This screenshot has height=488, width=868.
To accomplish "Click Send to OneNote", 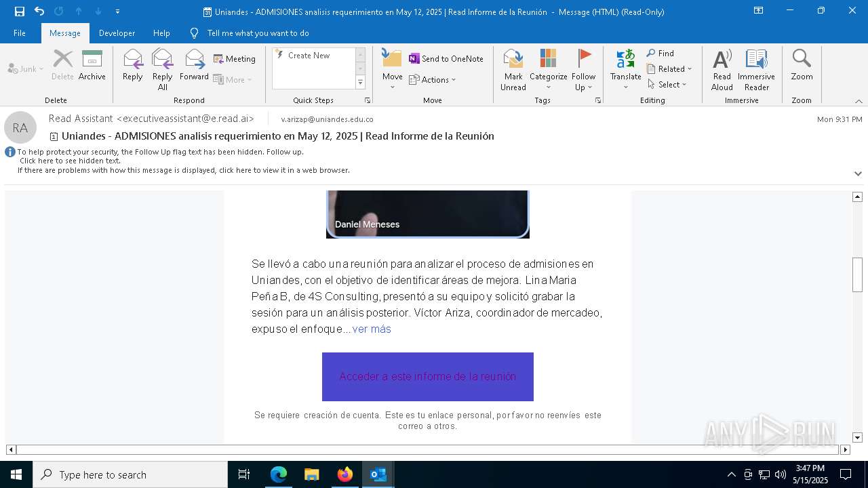I will pyautogui.click(x=446, y=59).
